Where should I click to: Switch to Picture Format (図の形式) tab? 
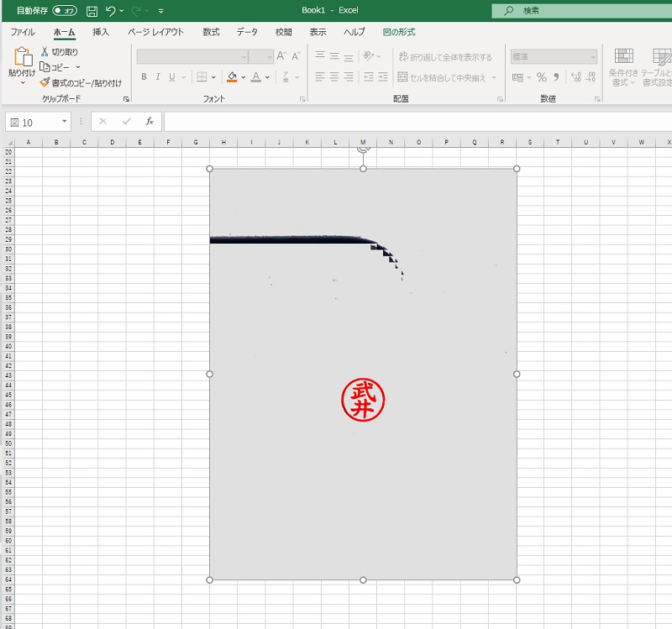pos(399,32)
